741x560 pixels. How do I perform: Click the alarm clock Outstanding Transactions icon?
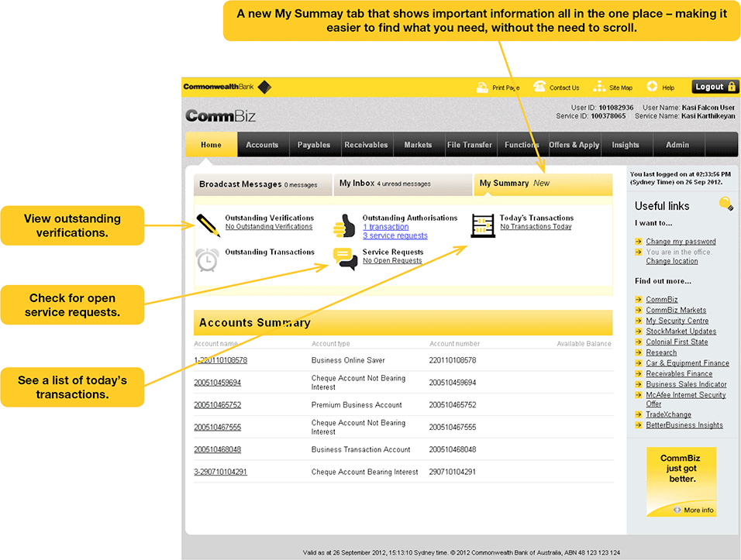tap(207, 259)
